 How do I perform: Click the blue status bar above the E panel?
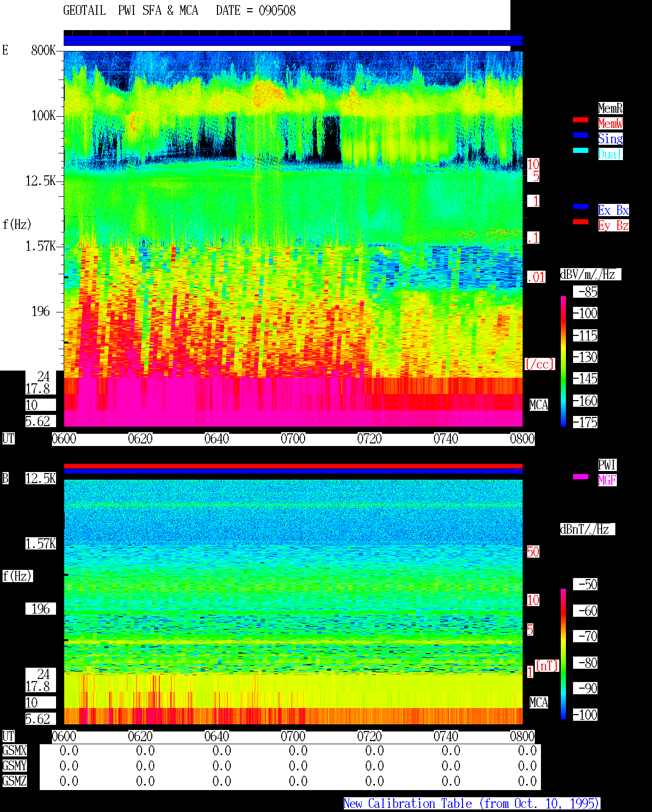293,40
